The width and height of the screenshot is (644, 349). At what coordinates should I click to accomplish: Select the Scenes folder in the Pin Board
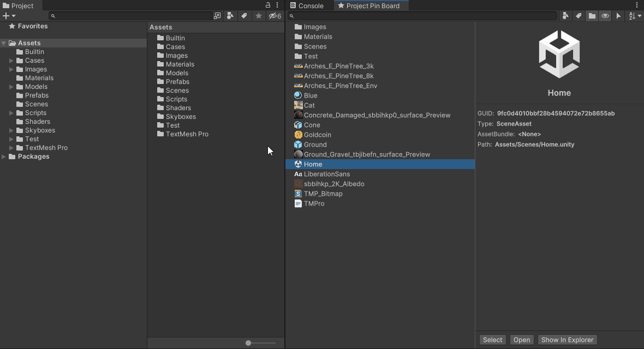(380, 47)
